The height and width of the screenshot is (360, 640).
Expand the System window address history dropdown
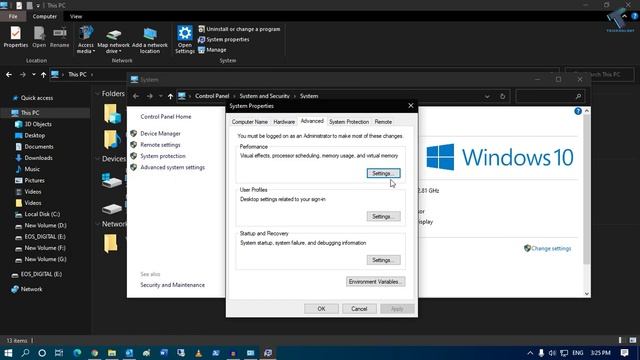(x=487, y=96)
